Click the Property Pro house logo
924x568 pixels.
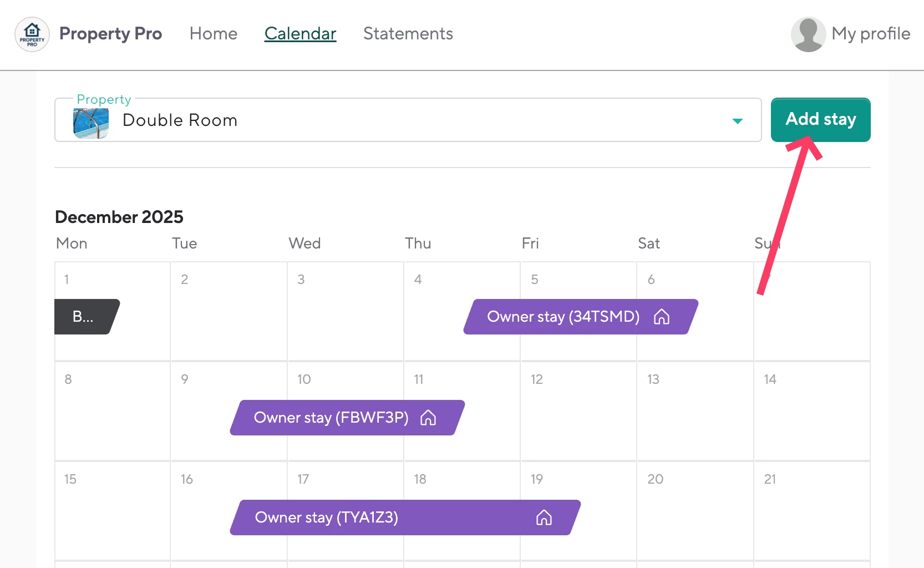point(32,34)
